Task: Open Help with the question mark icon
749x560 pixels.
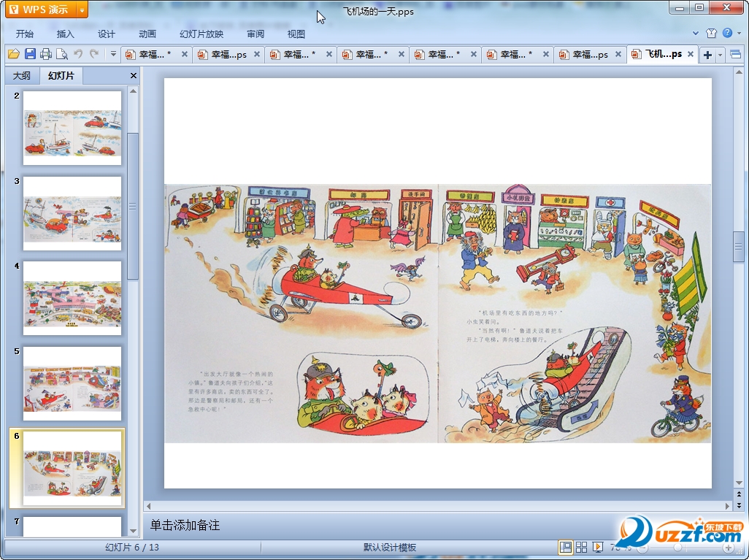Action: (x=727, y=33)
